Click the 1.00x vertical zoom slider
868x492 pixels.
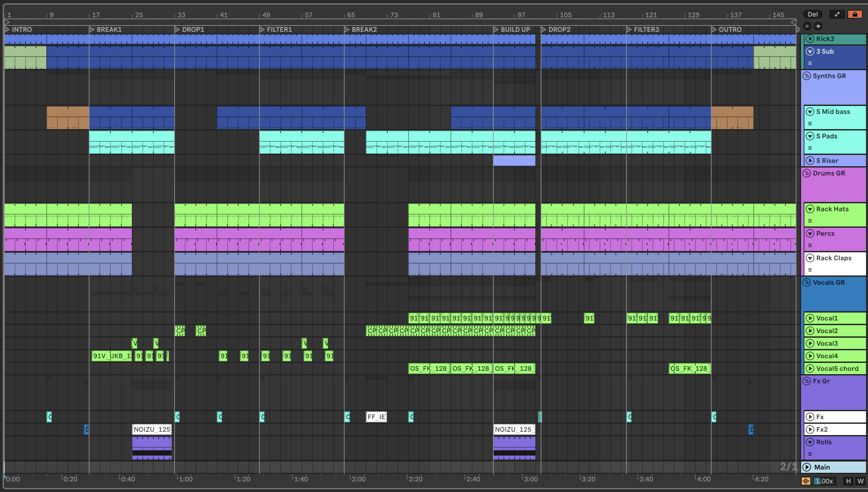(x=824, y=481)
